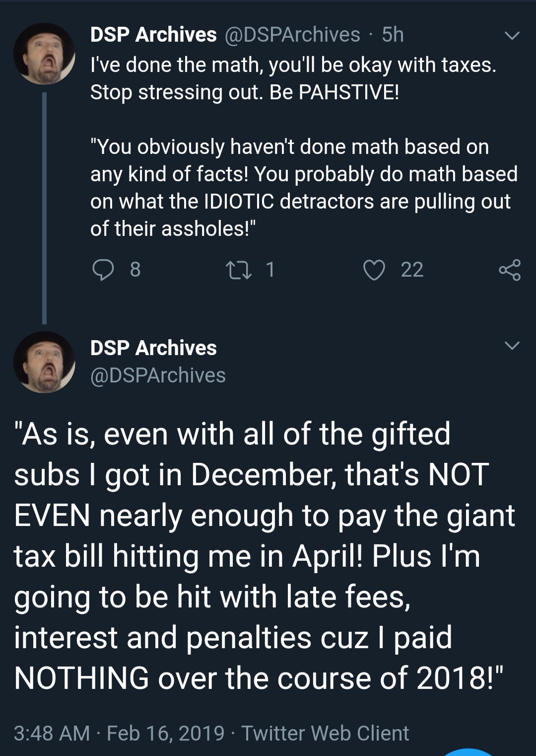Click the Twitter Web Client source link
Image resolution: width=536 pixels, height=756 pixels.
[x=325, y=733]
